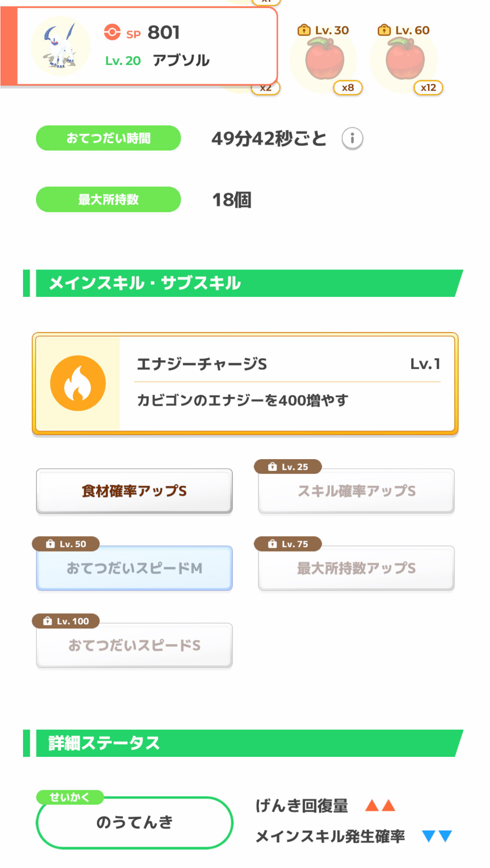
Task: Tap the Lv. 30 locked apple ingredient
Action: [325, 59]
